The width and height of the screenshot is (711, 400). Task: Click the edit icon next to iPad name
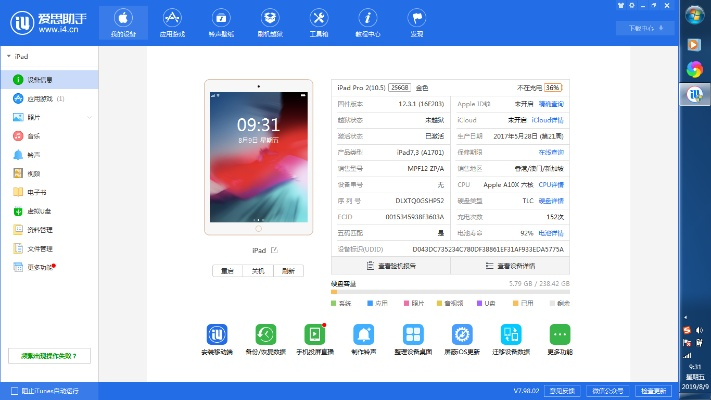click(x=274, y=250)
